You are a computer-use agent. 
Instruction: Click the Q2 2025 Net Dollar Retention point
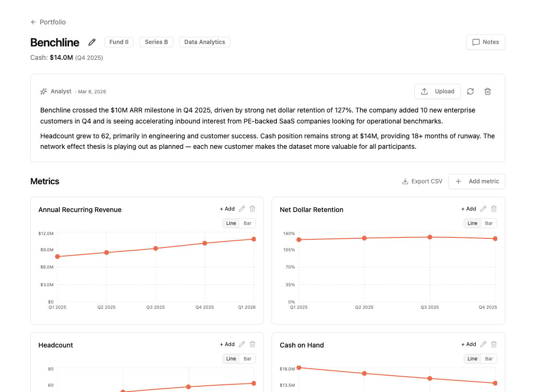[x=365, y=238]
